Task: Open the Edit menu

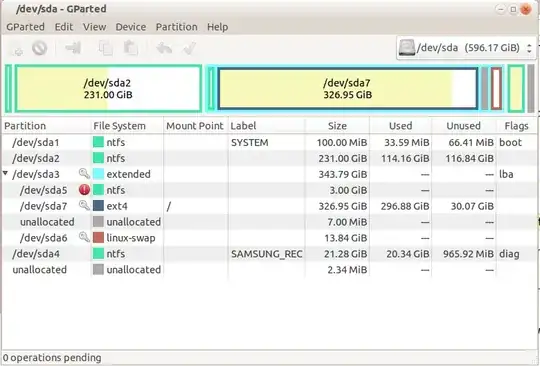Action: click(64, 27)
